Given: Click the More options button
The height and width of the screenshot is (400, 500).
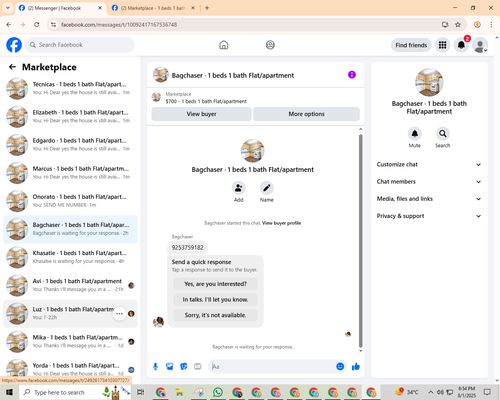Looking at the screenshot, I should pos(306,114).
